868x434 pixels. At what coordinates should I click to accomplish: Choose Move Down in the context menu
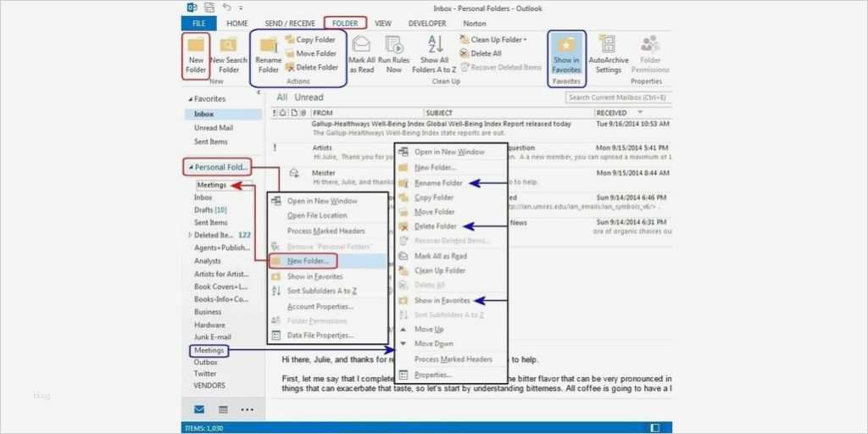click(433, 344)
